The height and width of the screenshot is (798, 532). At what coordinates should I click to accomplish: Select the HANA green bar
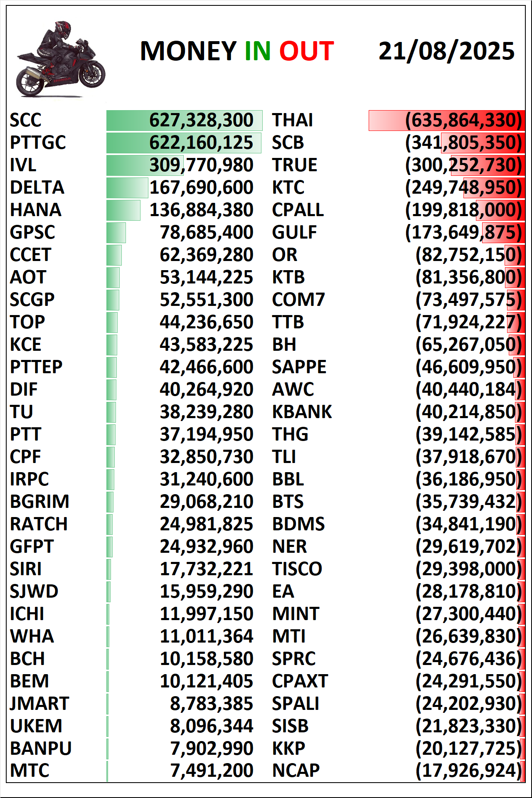(123, 210)
